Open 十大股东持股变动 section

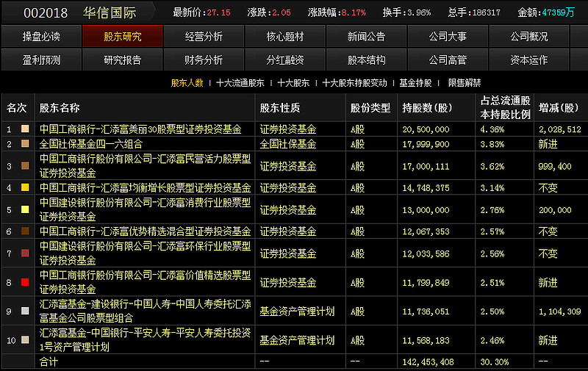click(x=355, y=83)
